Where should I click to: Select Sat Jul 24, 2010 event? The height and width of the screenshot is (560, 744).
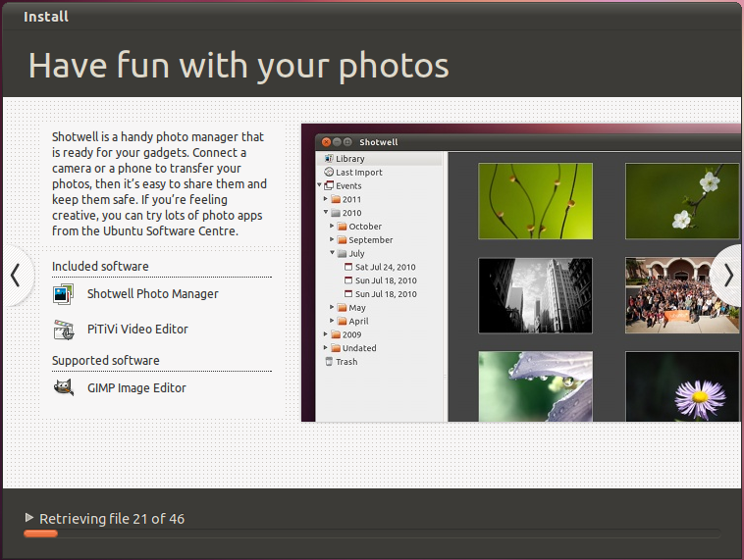click(385, 267)
